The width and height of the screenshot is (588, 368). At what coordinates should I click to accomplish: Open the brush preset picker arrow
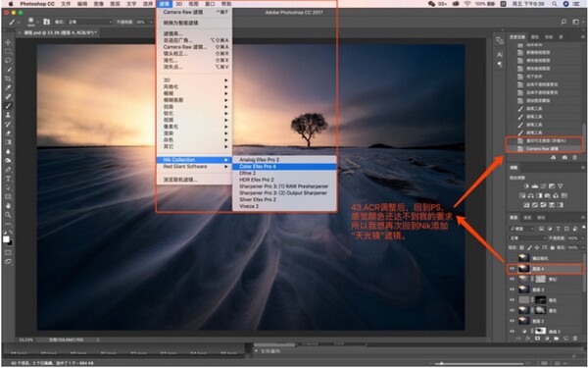tap(38, 23)
